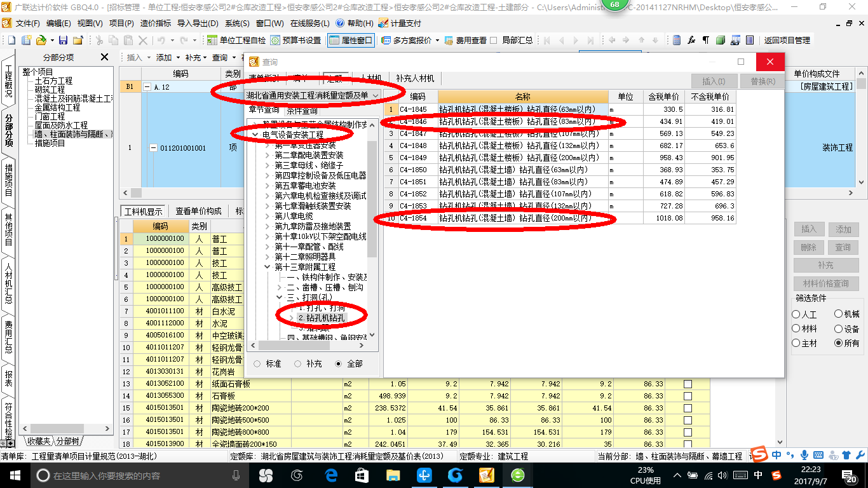The width and height of the screenshot is (868, 488).
Task: Click the fx formula icon
Action: point(691,40)
